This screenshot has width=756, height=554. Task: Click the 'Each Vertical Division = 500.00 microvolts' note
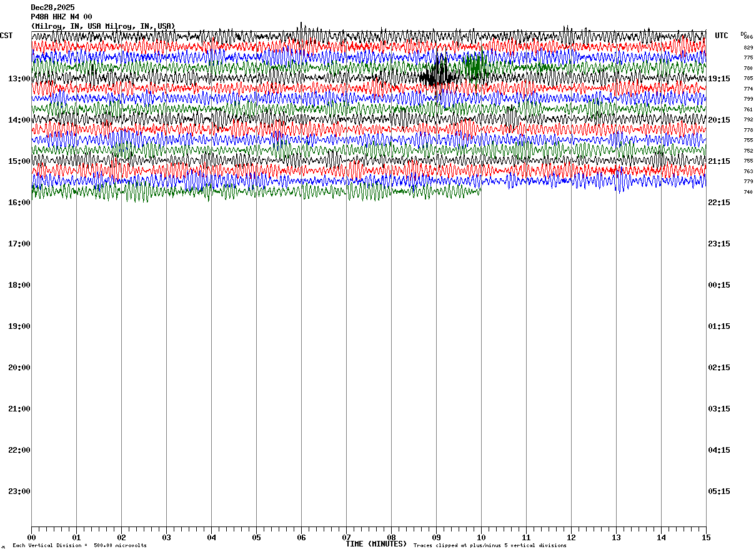pyautogui.click(x=79, y=545)
